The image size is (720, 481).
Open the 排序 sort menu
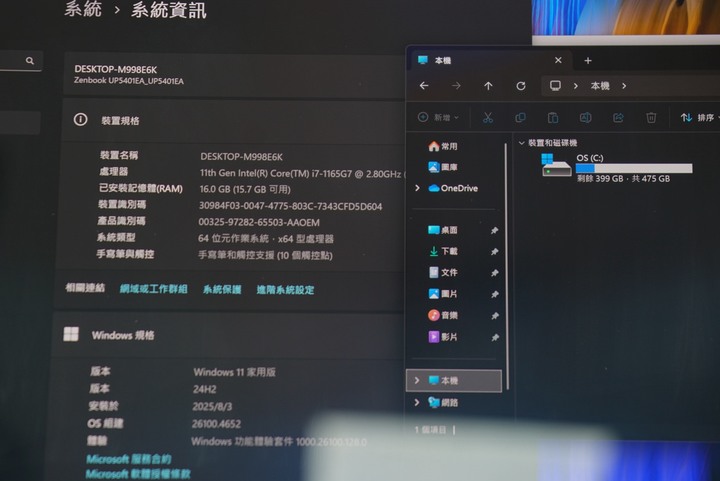click(699, 118)
